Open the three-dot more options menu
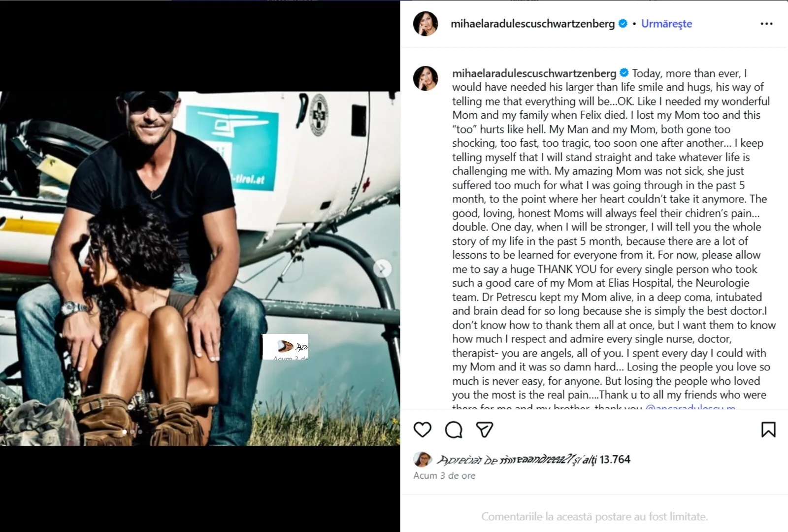The image size is (788, 532). [766, 24]
